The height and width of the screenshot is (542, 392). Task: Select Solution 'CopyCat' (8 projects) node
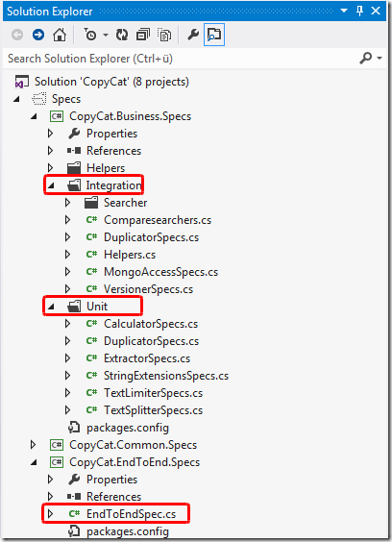[x=111, y=82]
